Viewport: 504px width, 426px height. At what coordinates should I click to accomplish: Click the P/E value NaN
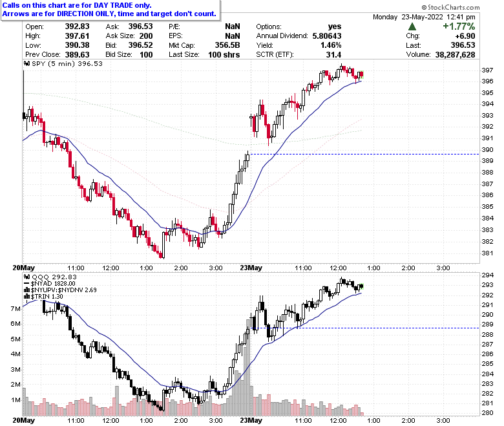pyautogui.click(x=233, y=27)
